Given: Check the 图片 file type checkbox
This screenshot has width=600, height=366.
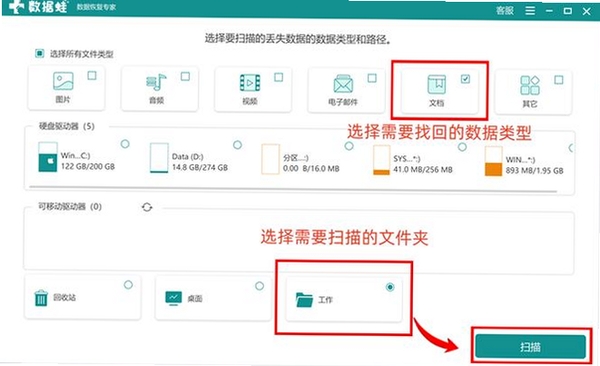Looking at the screenshot, I should 92,75.
